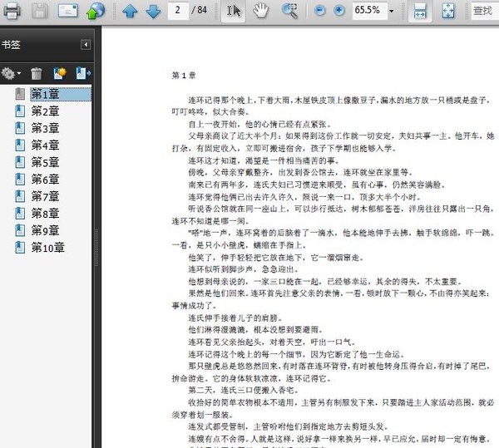Open the 第2章 bookmark

[x=45, y=111]
